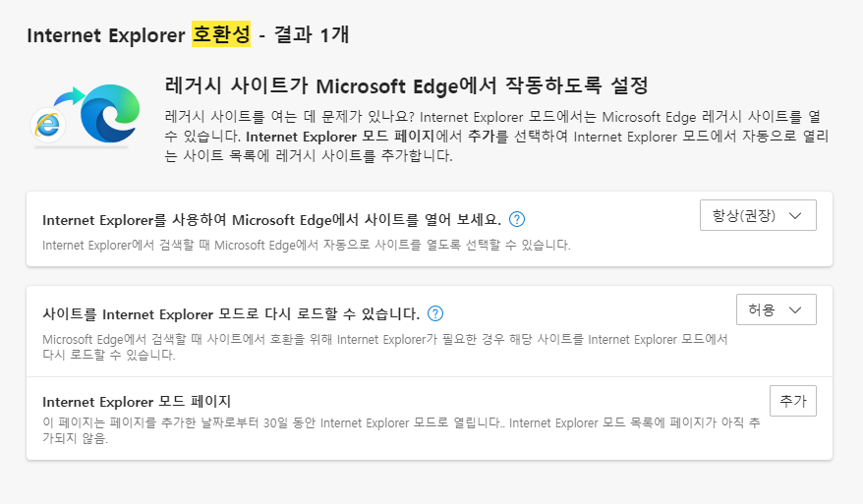Screen dimensions: 863x504
Task: Click chevron arrow in the 허용 box
Action: pos(795,309)
